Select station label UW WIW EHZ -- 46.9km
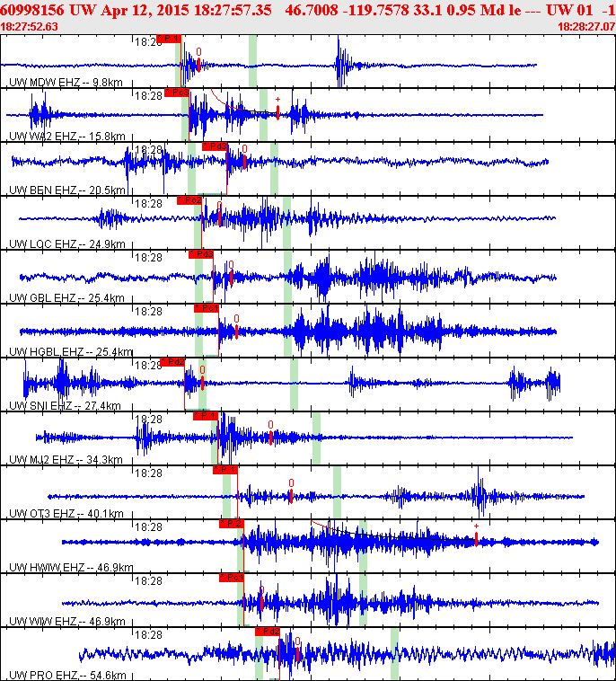616x681 pixels. [x=67, y=621]
